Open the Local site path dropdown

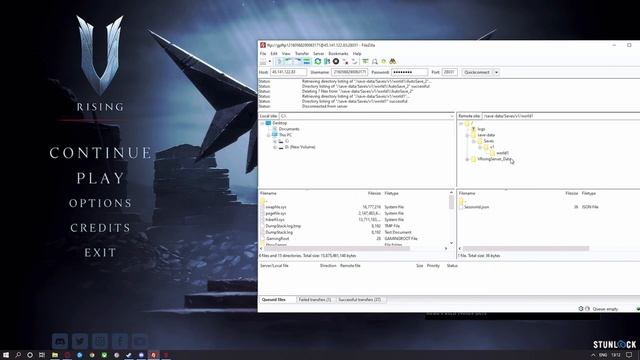pos(451,116)
